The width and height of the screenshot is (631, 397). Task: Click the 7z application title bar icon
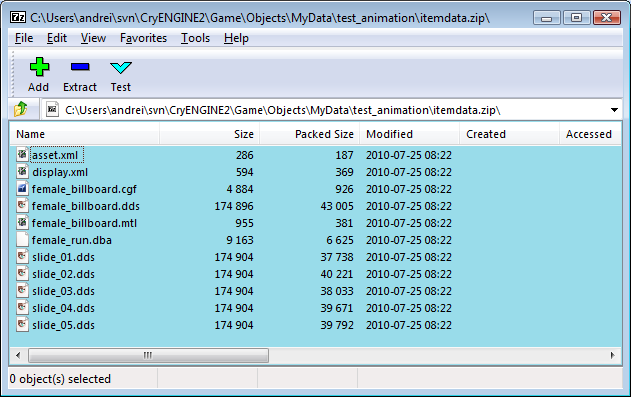pos(18,17)
